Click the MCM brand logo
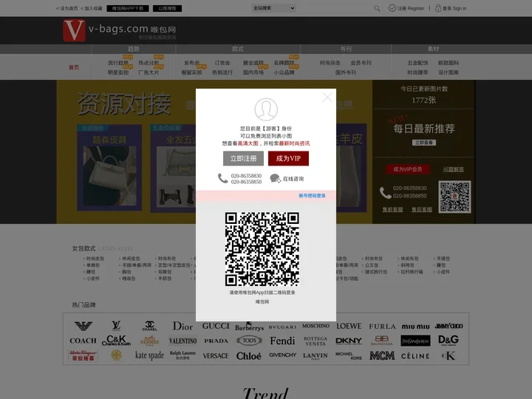Image resolution: width=532 pixels, height=399 pixels. pyautogui.click(x=382, y=355)
